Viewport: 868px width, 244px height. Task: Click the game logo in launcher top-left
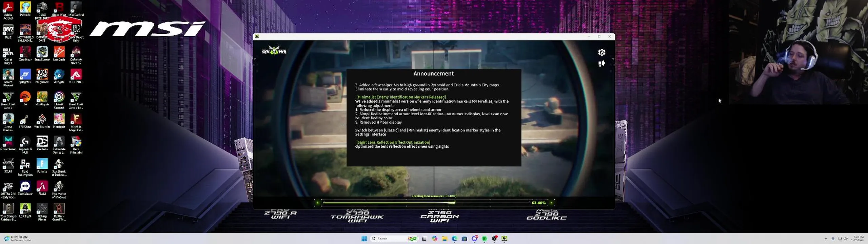point(274,51)
